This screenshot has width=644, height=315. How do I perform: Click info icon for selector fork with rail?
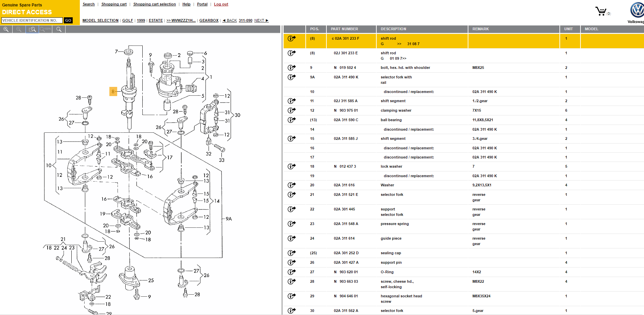click(291, 77)
